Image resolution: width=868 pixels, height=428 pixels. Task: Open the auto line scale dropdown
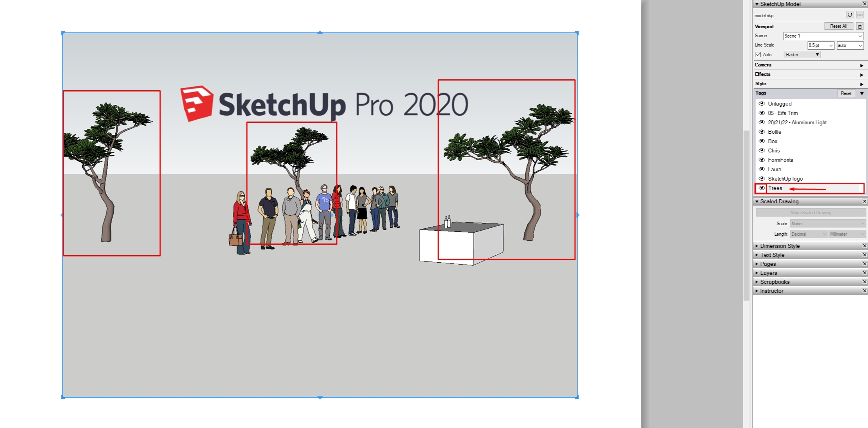(x=850, y=45)
